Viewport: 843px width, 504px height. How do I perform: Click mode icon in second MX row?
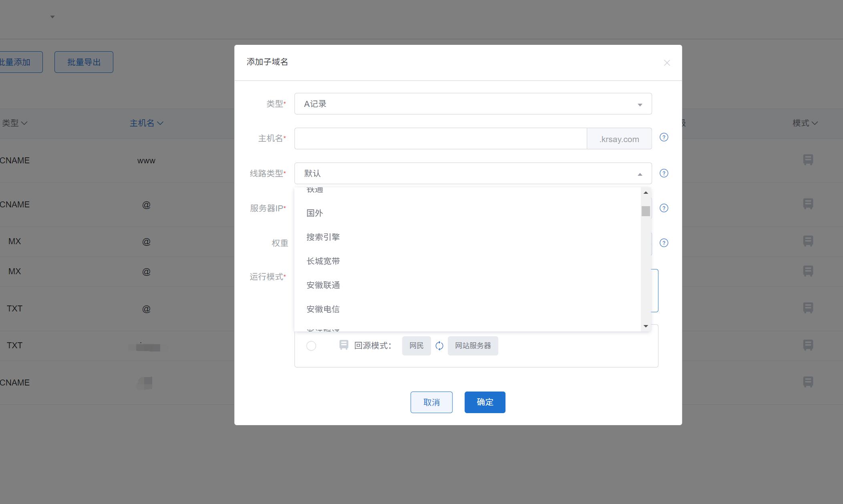(x=808, y=271)
